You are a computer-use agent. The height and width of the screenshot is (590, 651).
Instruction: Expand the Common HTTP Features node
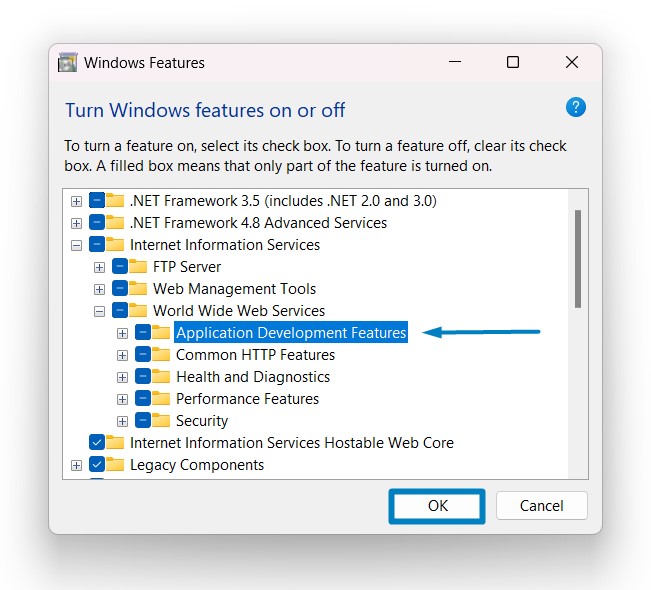coord(122,355)
